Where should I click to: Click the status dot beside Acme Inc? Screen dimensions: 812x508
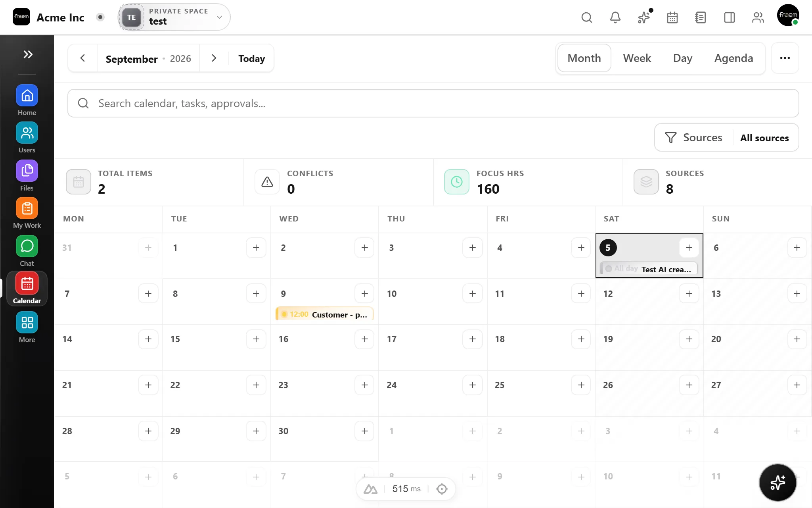(x=100, y=17)
